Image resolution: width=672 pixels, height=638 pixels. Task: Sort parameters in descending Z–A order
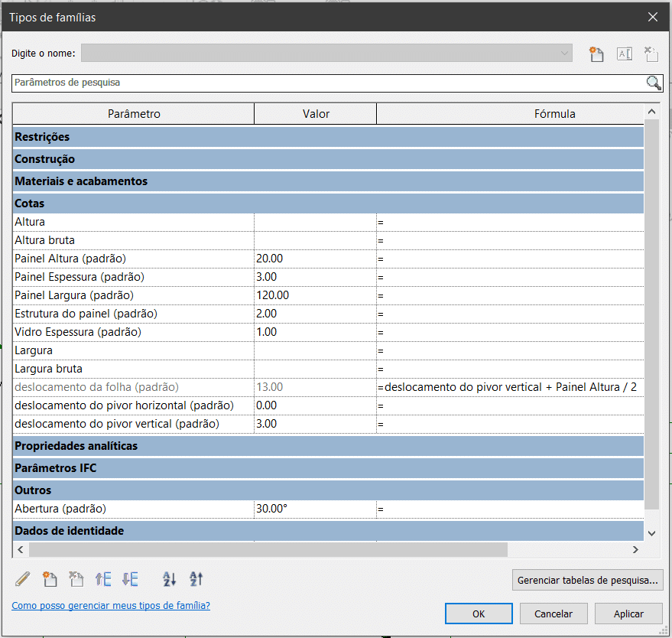pyautogui.click(x=196, y=579)
